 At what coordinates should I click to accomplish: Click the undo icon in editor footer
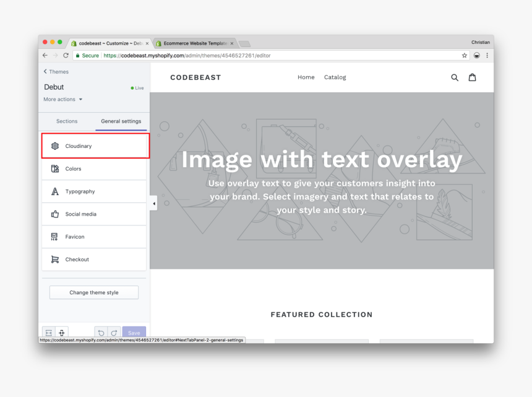point(101,333)
